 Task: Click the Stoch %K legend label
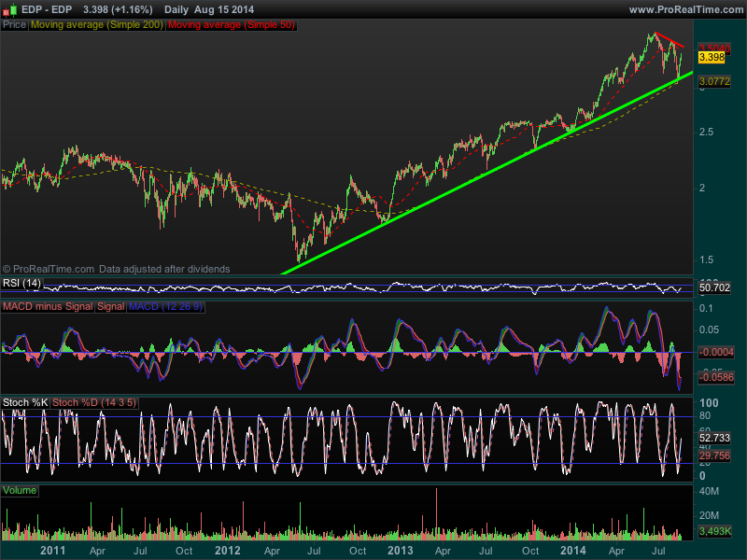(x=25, y=403)
